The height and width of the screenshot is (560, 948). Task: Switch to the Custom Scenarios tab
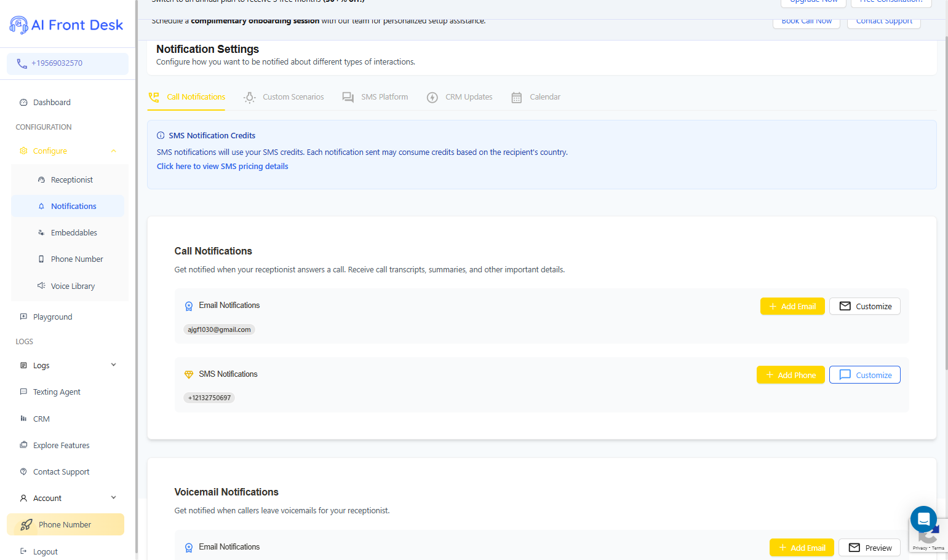[284, 97]
